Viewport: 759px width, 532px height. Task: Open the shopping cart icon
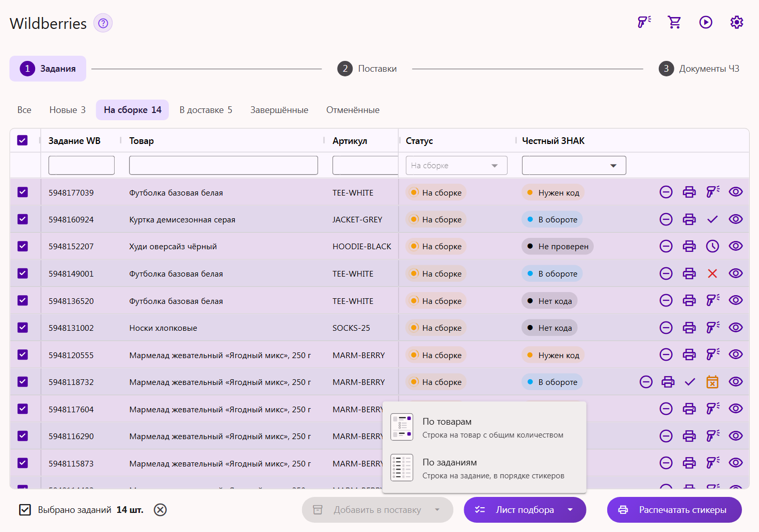pos(674,22)
